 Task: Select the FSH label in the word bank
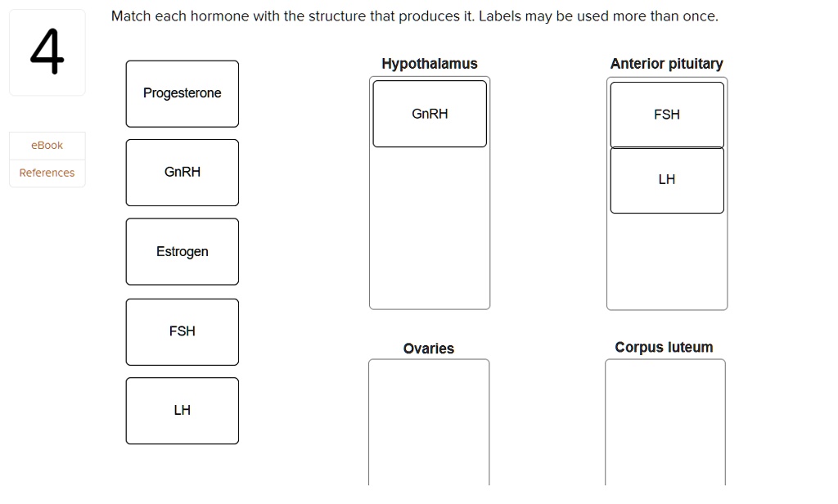182,331
